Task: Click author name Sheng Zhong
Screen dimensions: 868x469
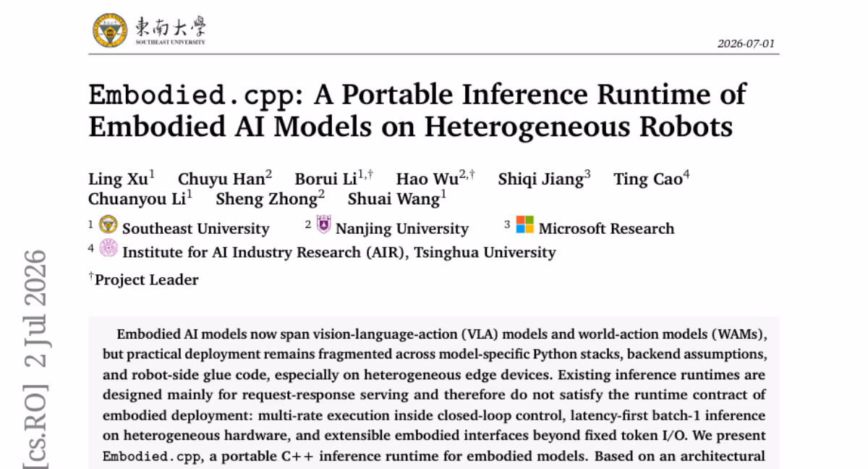Action: [x=266, y=198]
